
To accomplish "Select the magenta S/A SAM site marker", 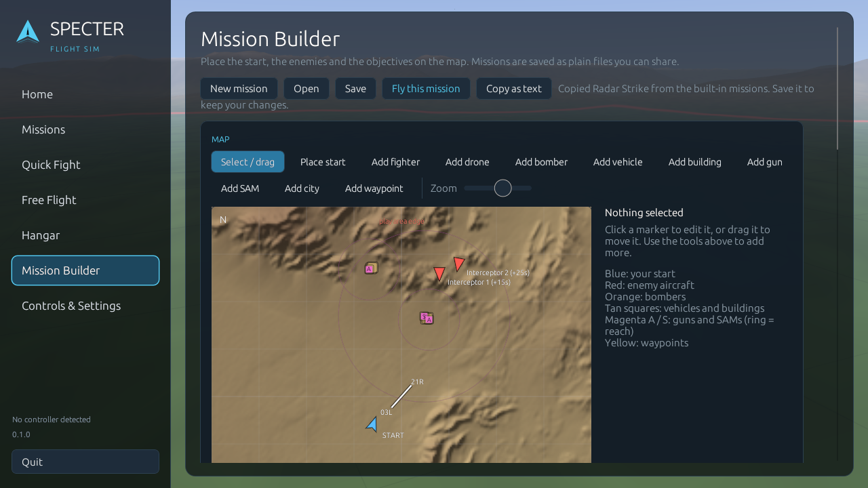I will coord(427,318).
